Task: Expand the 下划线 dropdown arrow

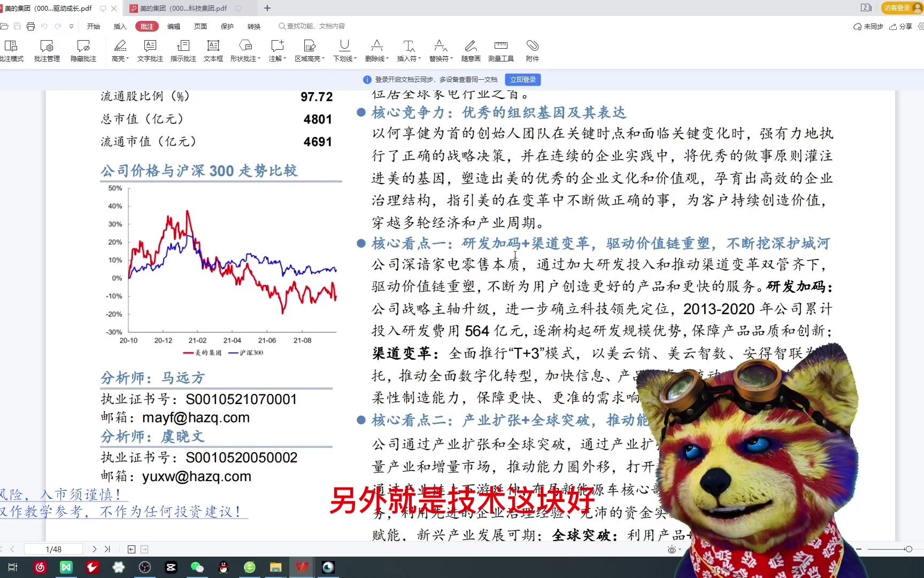Action: point(355,59)
